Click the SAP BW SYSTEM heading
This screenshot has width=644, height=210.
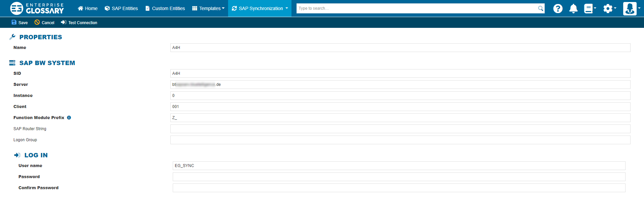pos(47,63)
